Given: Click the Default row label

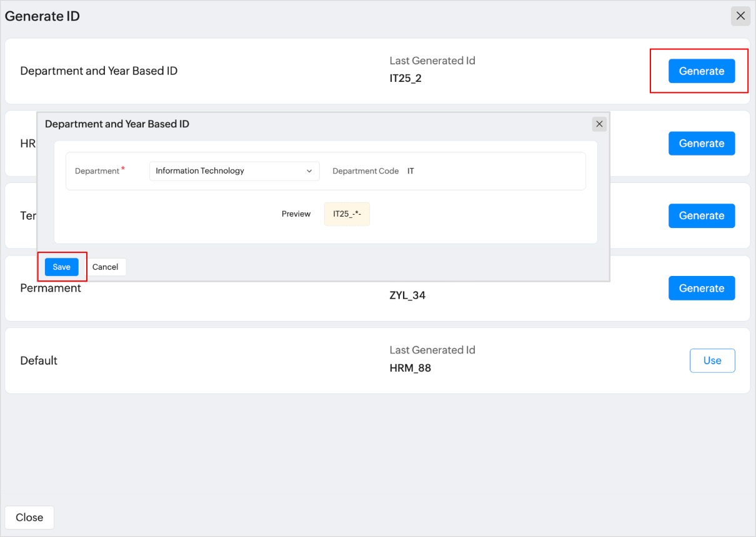Looking at the screenshot, I should click(39, 361).
